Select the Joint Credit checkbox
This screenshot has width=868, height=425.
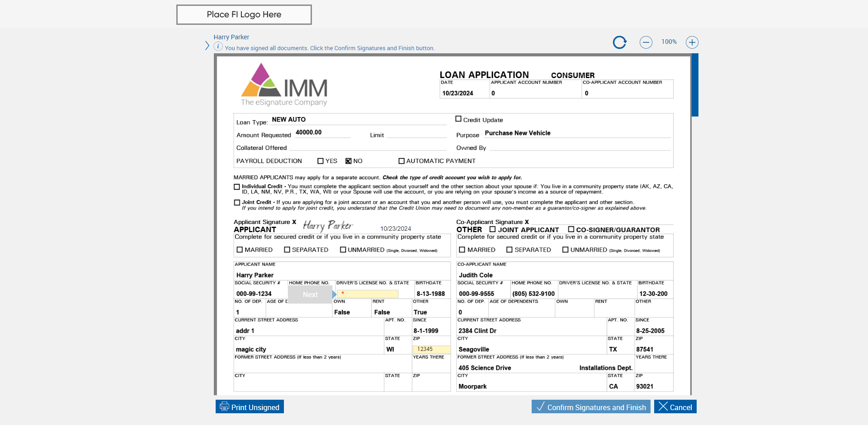(x=237, y=202)
